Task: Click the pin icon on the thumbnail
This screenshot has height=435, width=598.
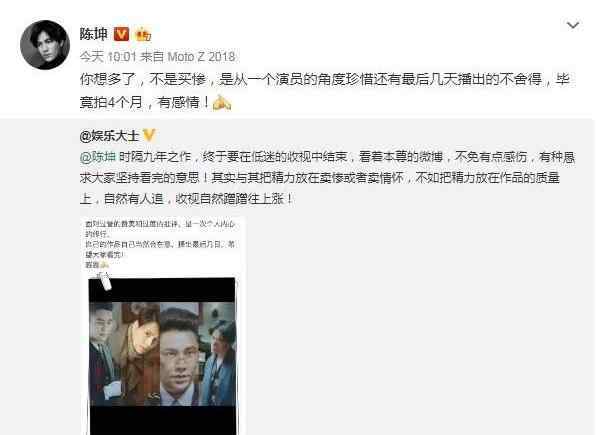Action: pyautogui.click(x=104, y=281)
